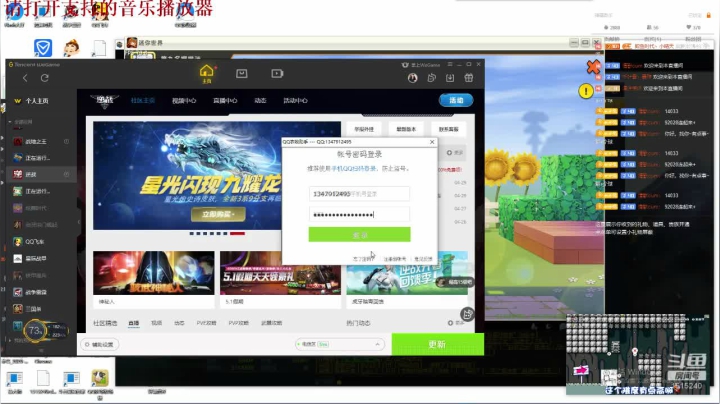720x404 pixels.
Task: Select the red banner carousel indicator
Action: click(x=237, y=233)
